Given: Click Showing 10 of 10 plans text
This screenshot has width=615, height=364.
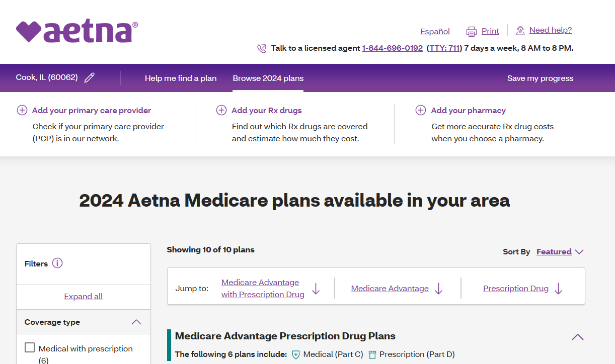Looking at the screenshot, I should pyautogui.click(x=211, y=249).
